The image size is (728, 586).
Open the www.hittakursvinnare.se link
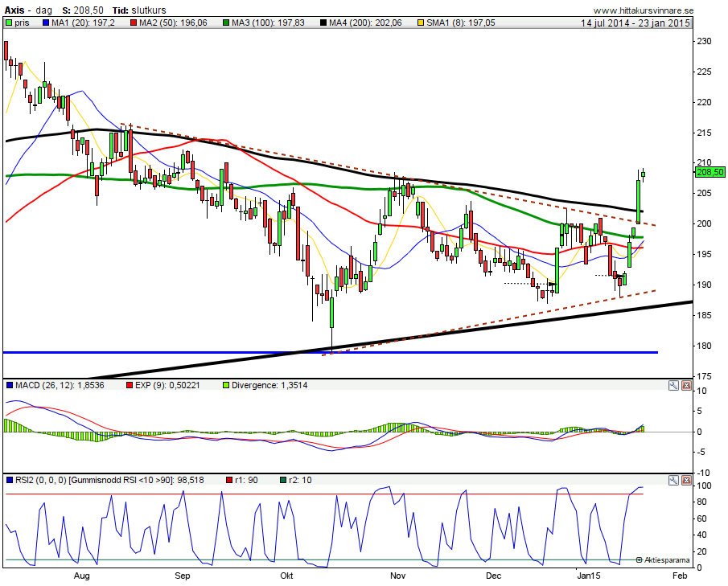tap(644, 10)
